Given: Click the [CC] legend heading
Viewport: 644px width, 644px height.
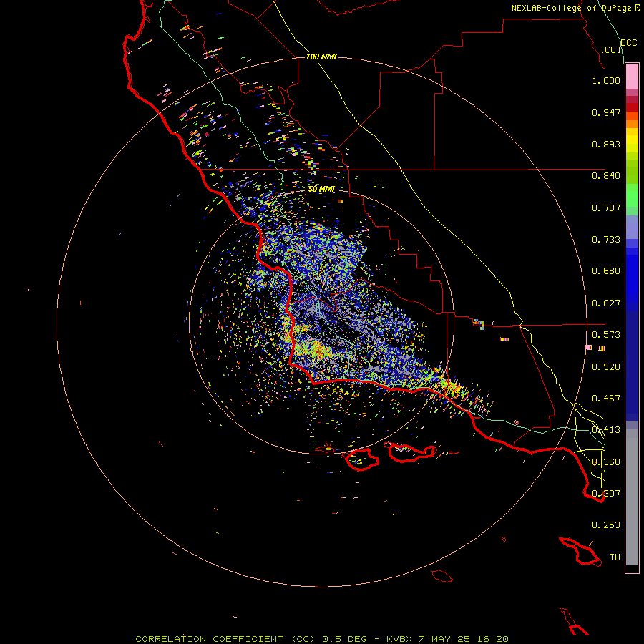Looking at the screenshot, I should point(611,49).
